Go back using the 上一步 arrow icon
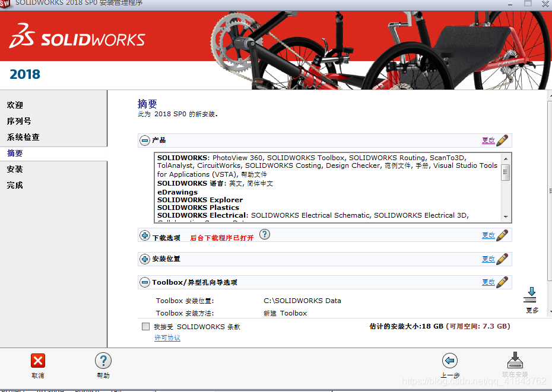 click(x=450, y=361)
